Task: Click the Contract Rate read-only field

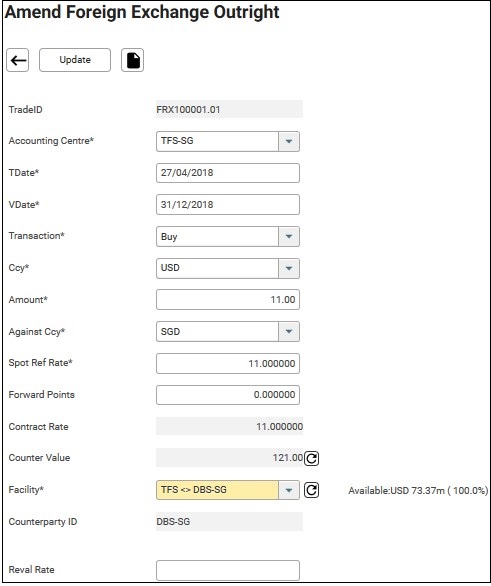Action: 229,426
